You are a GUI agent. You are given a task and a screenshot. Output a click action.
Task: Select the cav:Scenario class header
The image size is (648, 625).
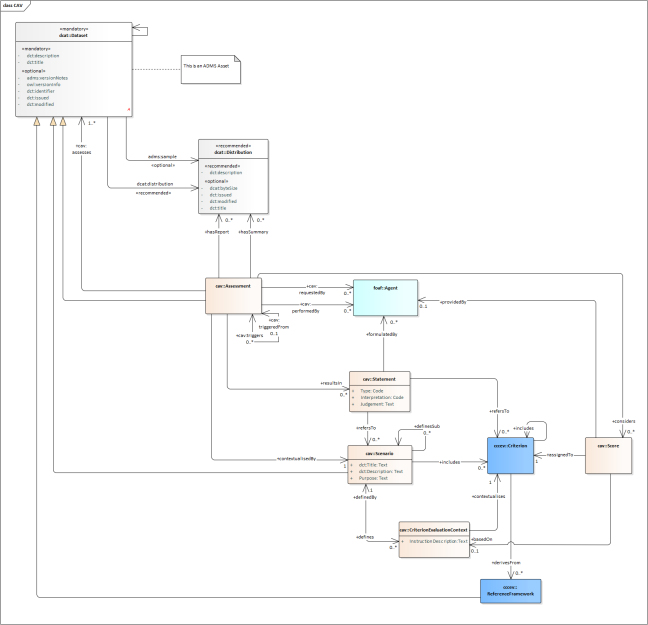(379, 453)
